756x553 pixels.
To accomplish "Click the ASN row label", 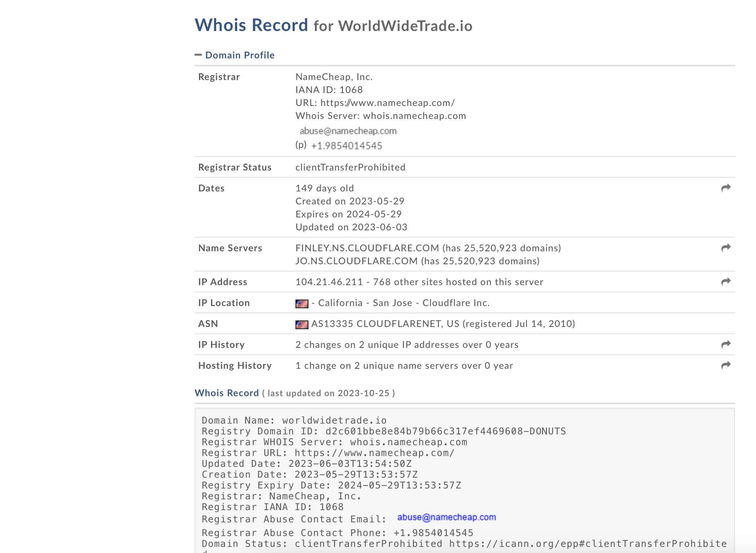I will pyautogui.click(x=208, y=324).
